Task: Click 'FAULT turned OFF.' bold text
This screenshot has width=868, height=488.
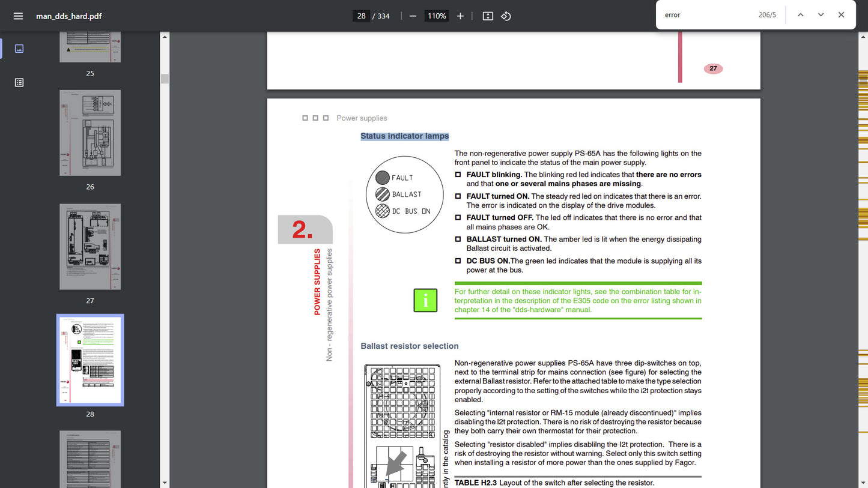Action: [500, 217]
